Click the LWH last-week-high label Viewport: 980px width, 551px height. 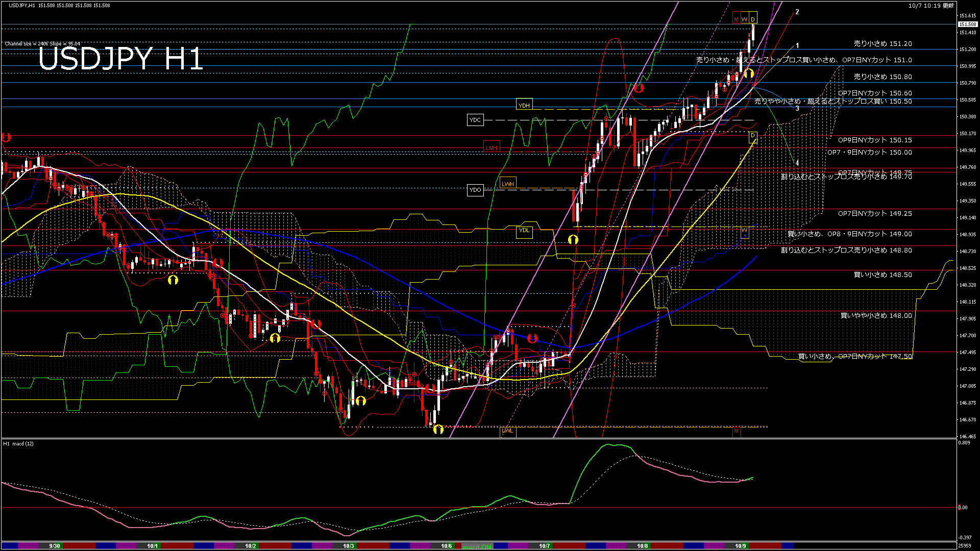pos(507,184)
